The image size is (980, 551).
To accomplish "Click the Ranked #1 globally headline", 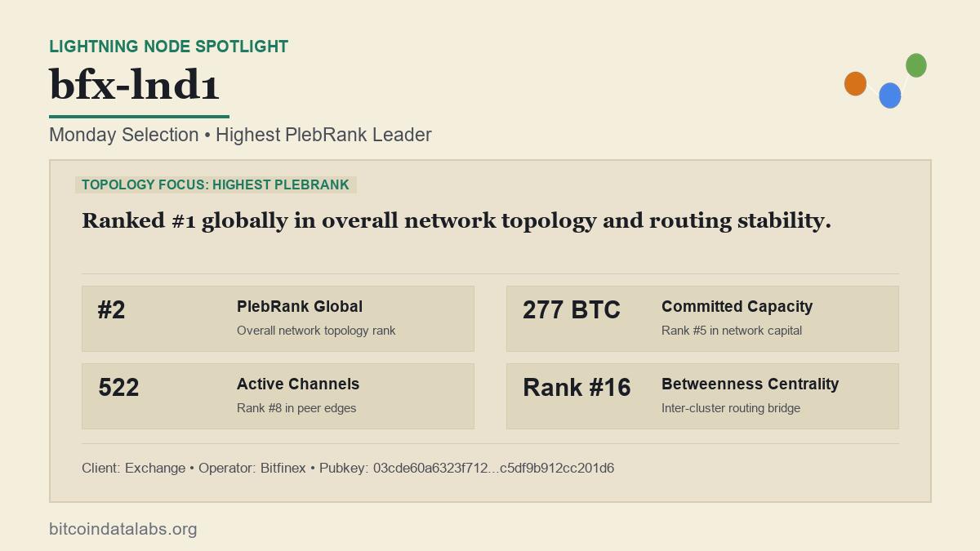I will pyautogui.click(x=457, y=221).
